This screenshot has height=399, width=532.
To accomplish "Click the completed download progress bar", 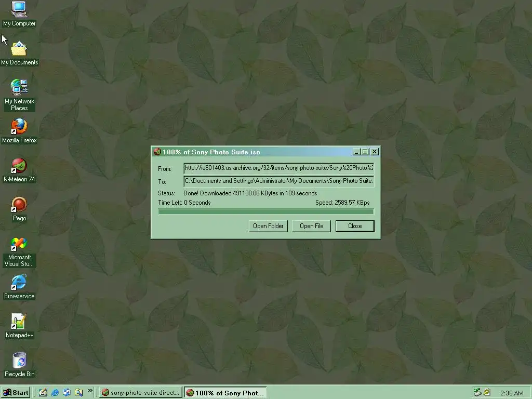I will pyautogui.click(x=266, y=212).
